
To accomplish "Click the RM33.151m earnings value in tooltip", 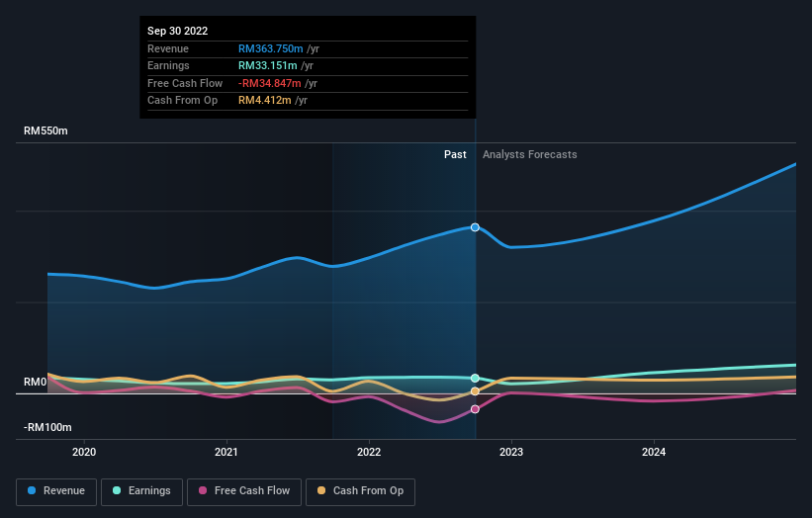I will coord(268,65).
